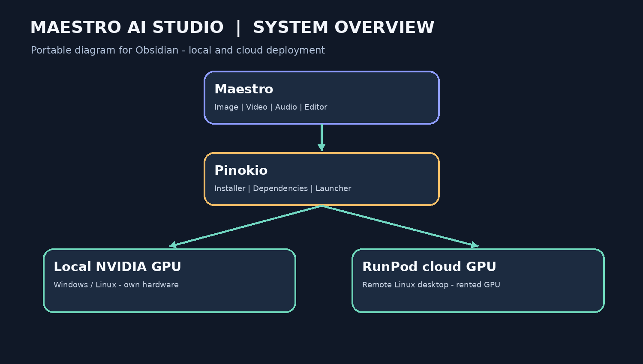Click the "Windows / Linux - own hardware" description
This screenshot has width=643, height=364.
(x=116, y=285)
